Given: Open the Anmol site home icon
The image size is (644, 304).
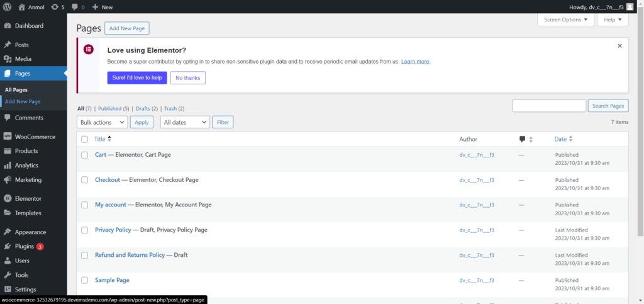Looking at the screenshot, I should (22, 7).
